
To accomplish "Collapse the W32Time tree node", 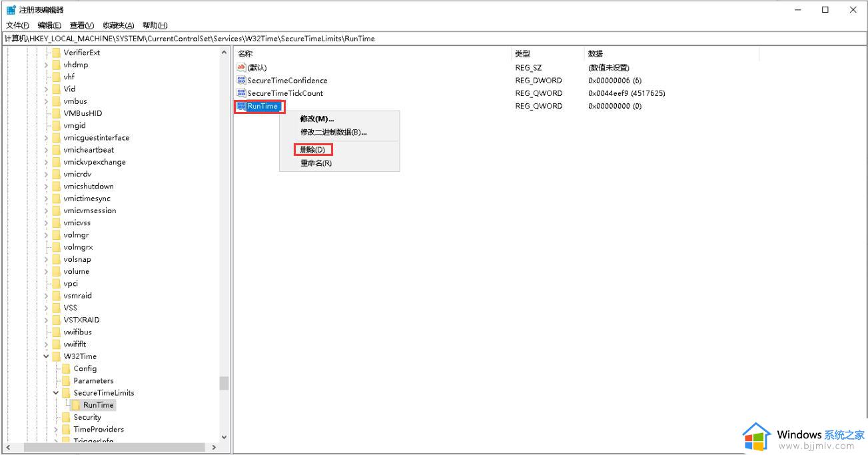I will 47,356.
